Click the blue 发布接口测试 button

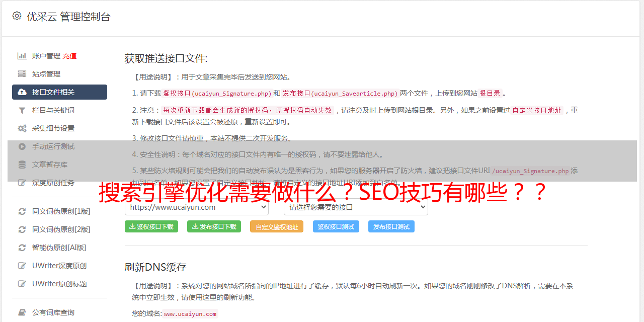point(391,226)
